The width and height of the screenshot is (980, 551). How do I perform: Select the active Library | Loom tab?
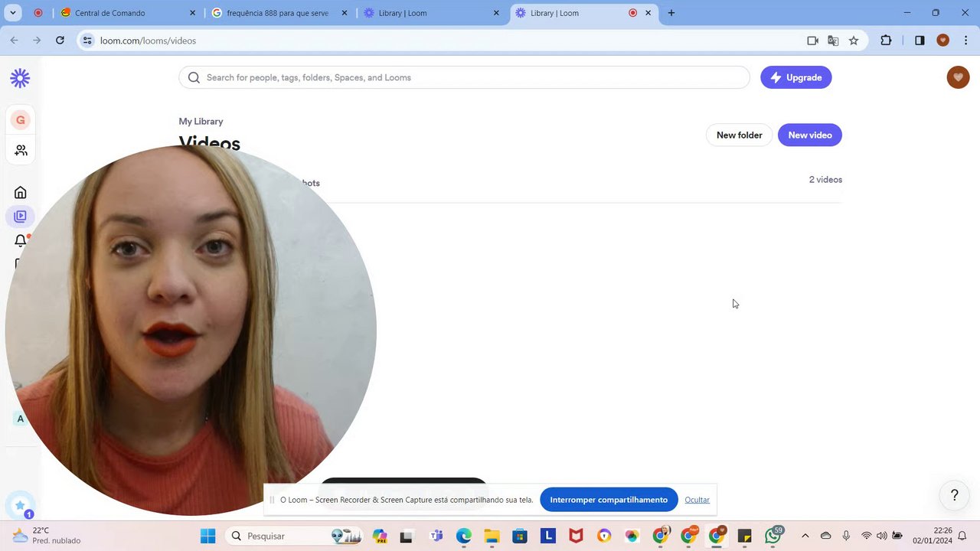[x=585, y=13]
